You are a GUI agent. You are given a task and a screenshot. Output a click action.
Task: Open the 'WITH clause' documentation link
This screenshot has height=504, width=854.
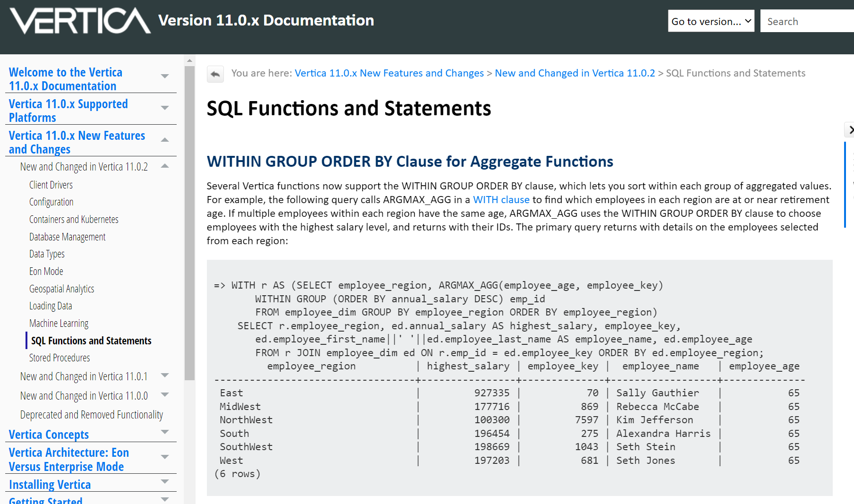501,199
